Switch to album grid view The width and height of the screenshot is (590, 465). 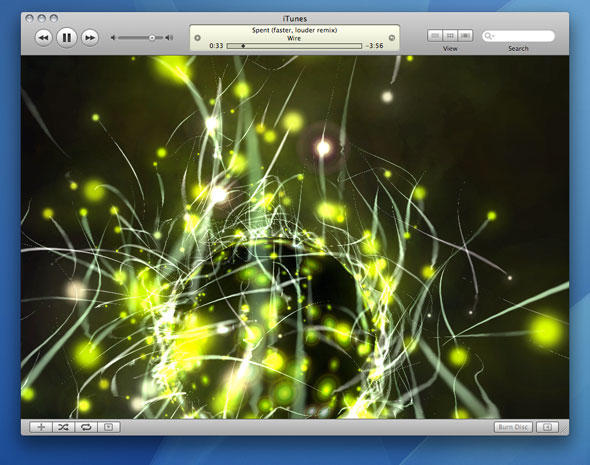pos(450,36)
